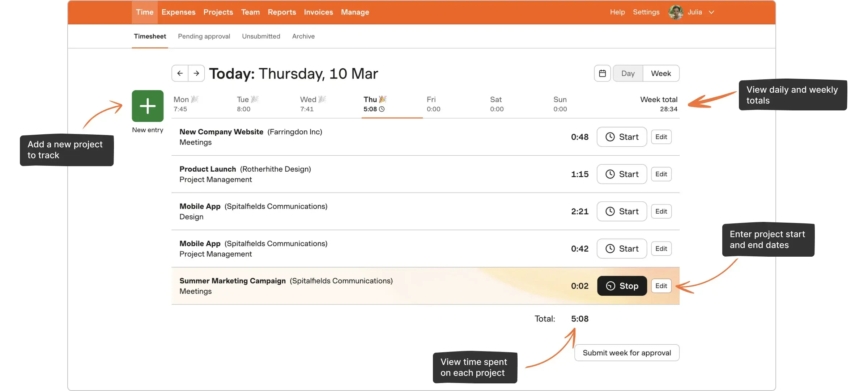Click Submit week for approval
Image resolution: width=868 pixels, height=391 pixels.
pos(627,353)
